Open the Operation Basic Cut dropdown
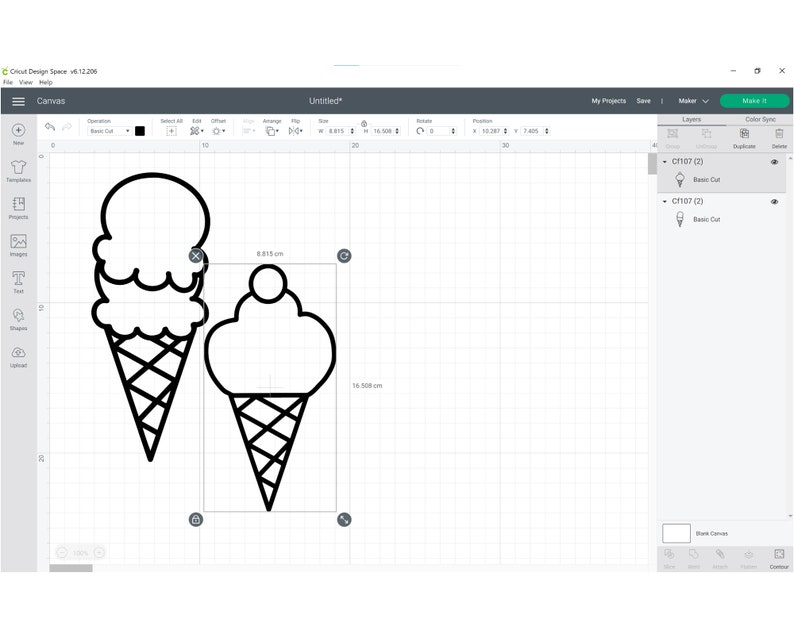This screenshot has width=794, height=638. [x=109, y=131]
